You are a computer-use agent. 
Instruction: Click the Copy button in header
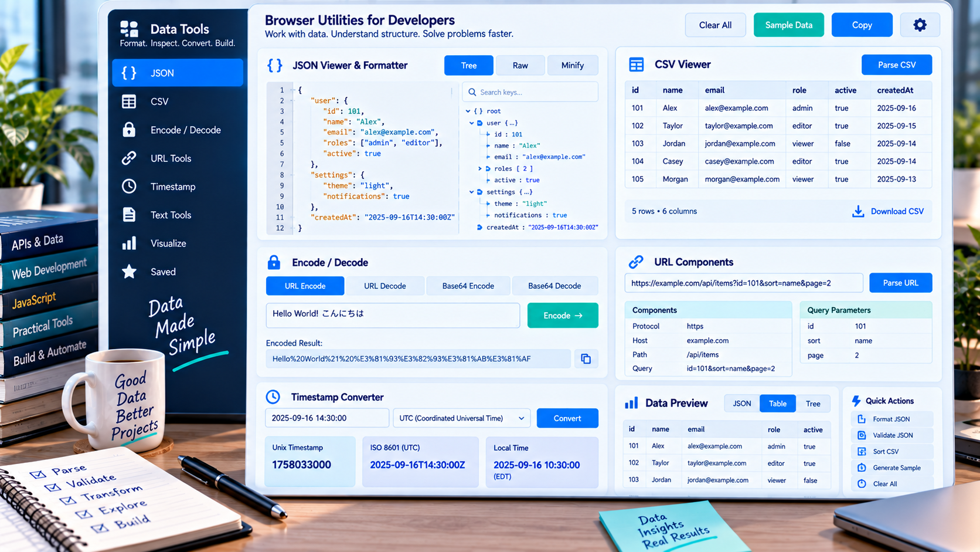click(862, 25)
